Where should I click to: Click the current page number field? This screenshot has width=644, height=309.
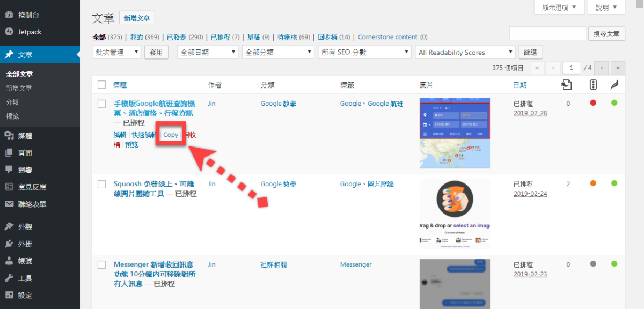tap(572, 68)
